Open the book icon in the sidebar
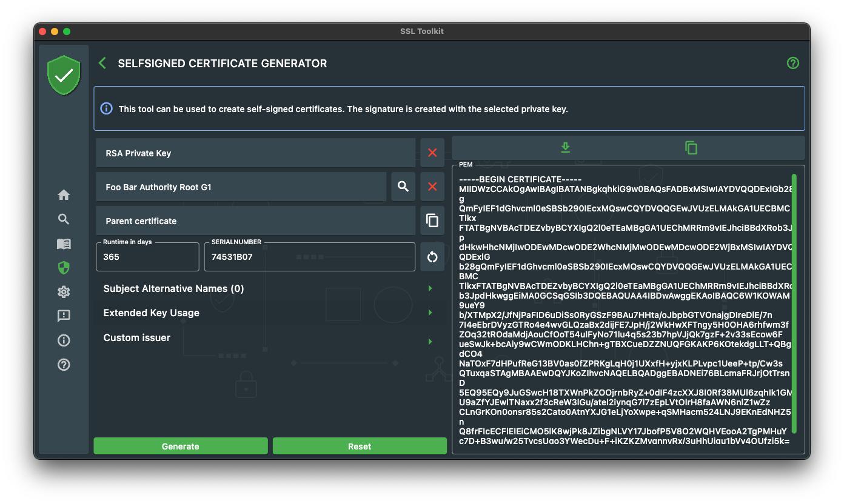Image resolution: width=844 pixels, height=504 pixels. pyautogui.click(x=64, y=244)
